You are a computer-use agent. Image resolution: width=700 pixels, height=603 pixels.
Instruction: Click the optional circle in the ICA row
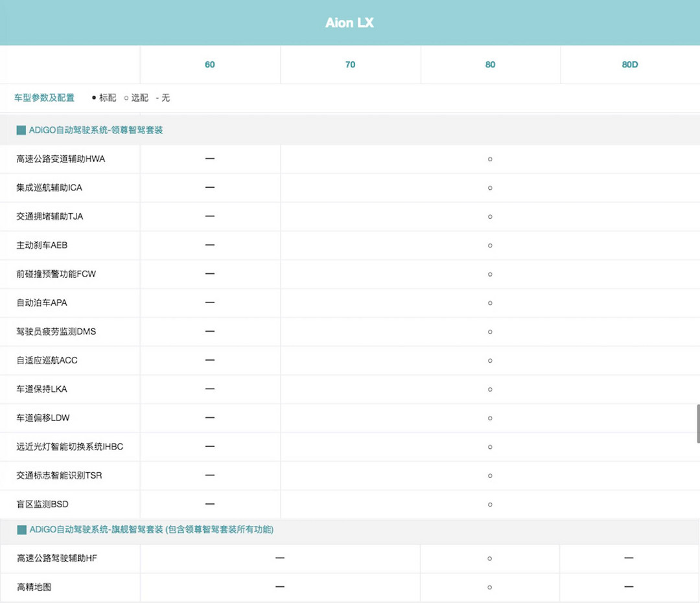pos(490,188)
